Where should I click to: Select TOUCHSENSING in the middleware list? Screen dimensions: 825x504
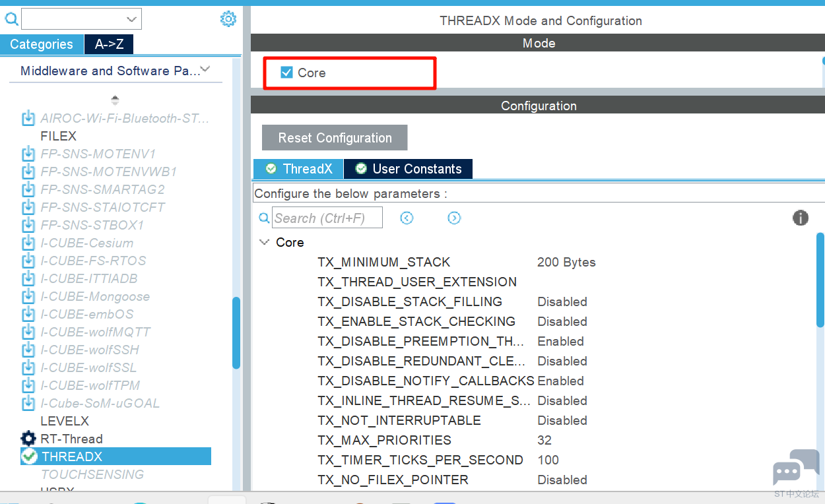[x=92, y=474]
